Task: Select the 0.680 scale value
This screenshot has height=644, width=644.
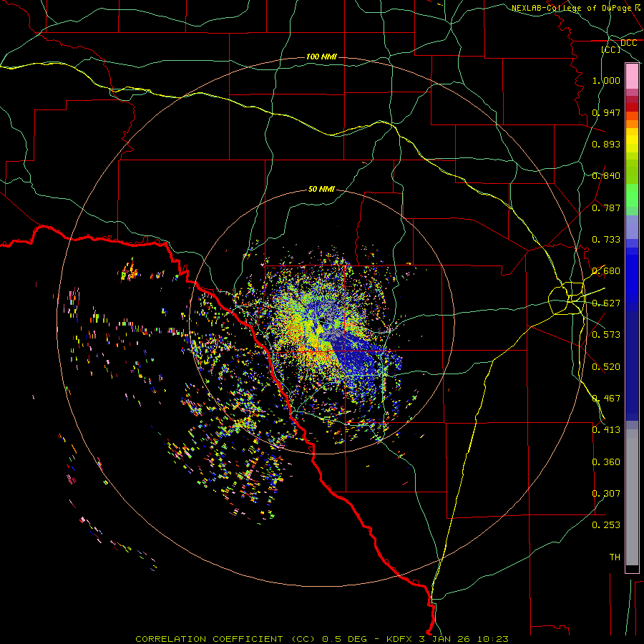Action: tap(606, 271)
